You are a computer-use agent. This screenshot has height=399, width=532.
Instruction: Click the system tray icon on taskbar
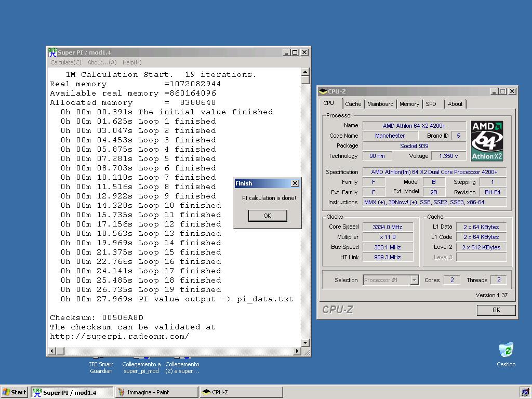(525, 392)
